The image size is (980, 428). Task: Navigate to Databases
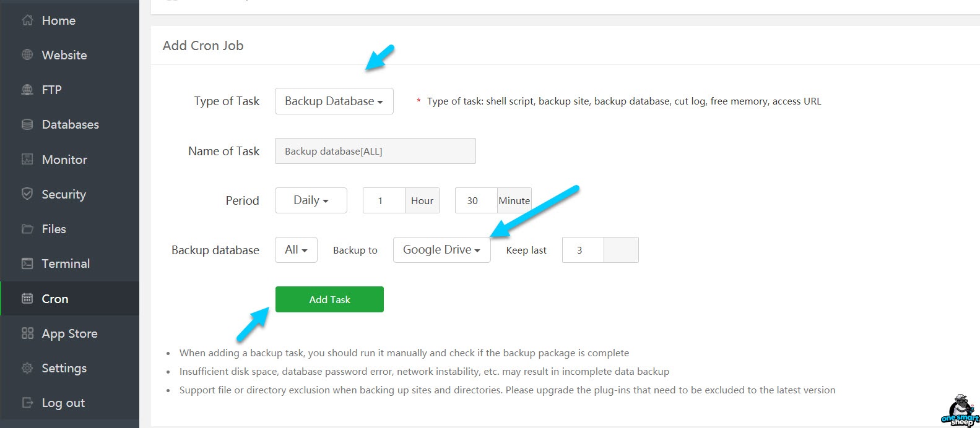(x=71, y=124)
